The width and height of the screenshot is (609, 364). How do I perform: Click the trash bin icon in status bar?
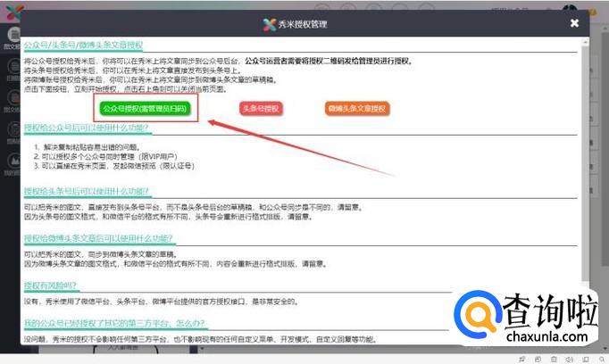coord(554,359)
